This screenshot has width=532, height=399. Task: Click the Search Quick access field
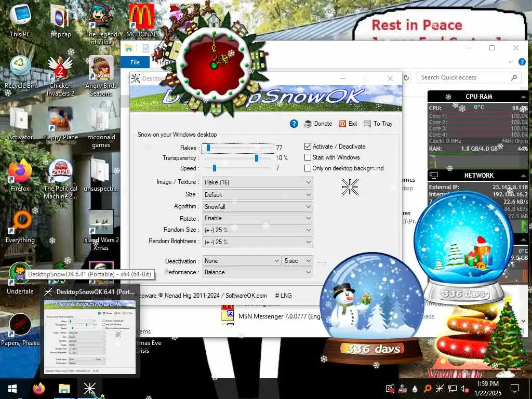tap(469, 77)
